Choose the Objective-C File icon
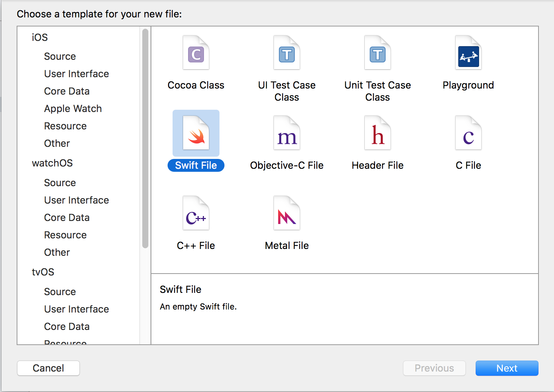Viewport: 554px width, 392px height. pos(287,133)
